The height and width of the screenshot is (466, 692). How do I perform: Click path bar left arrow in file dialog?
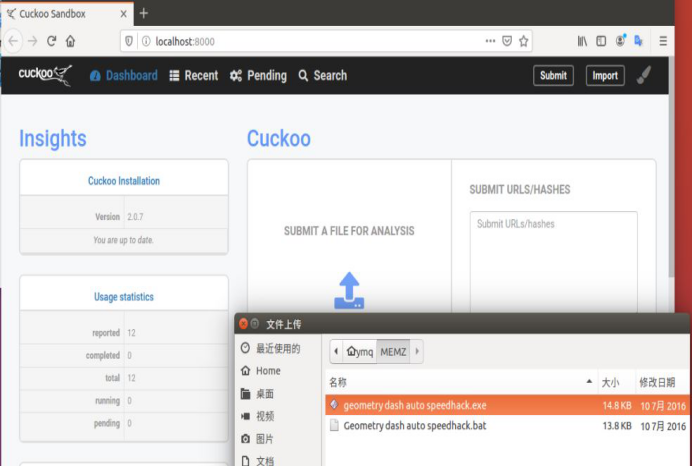pyautogui.click(x=336, y=352)
